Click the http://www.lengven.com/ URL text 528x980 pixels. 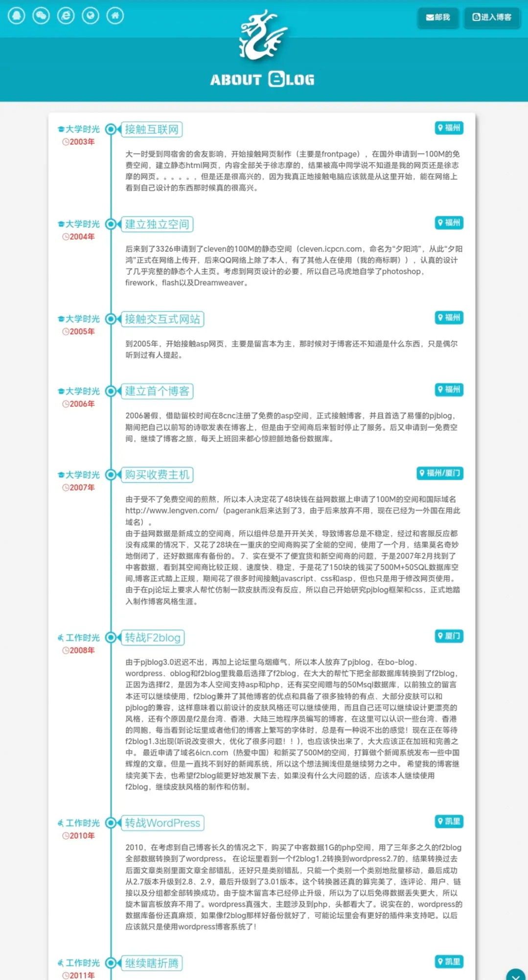tap(172, 511)
